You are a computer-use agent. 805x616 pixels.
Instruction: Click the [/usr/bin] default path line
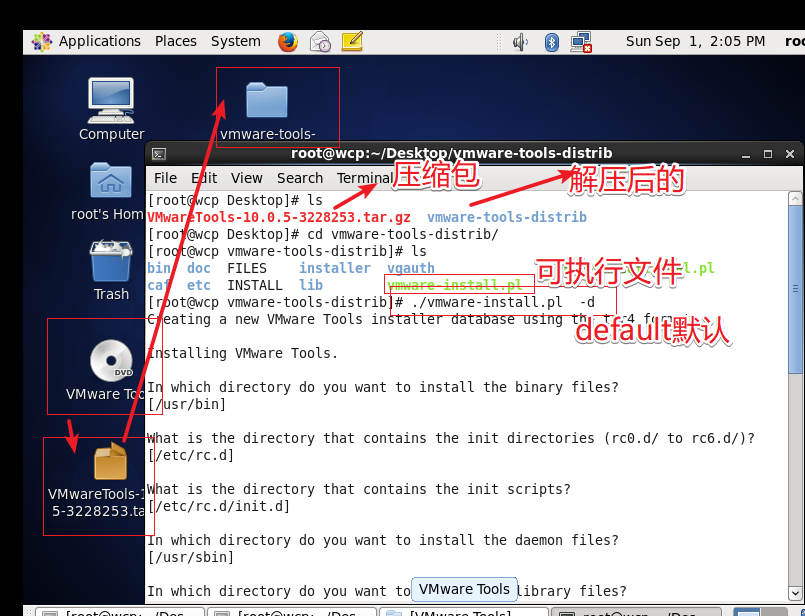coord(187,404)
